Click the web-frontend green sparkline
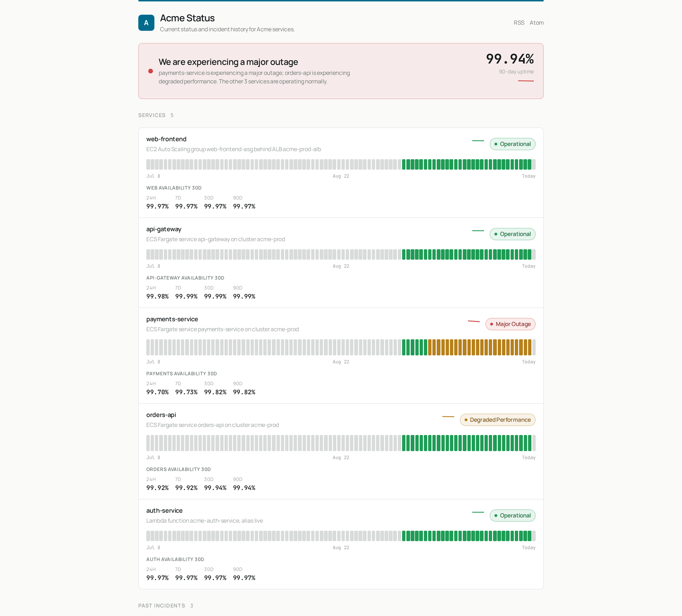The width and height of the screenshot is (682, 616). pyautogui.click(x=478, y=140)
